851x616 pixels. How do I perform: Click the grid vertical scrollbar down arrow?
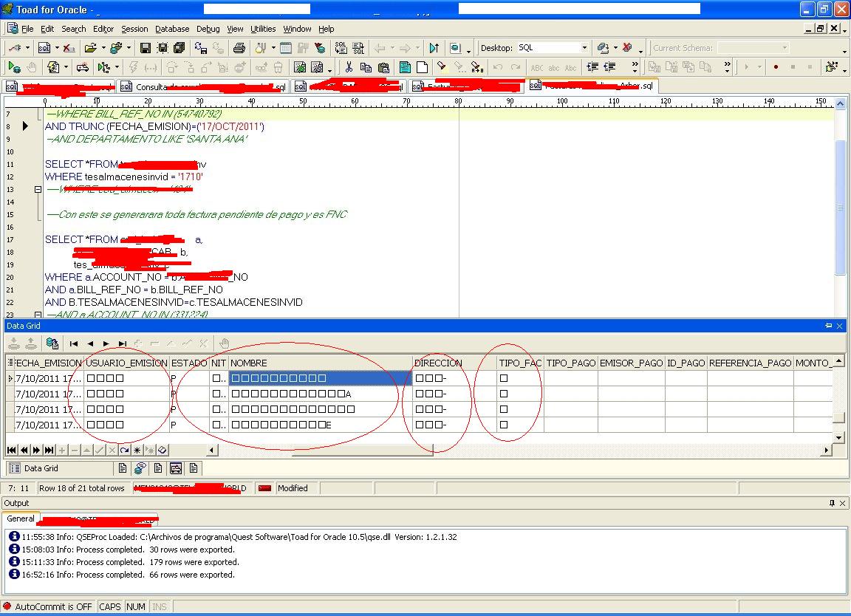click(838, 437)
